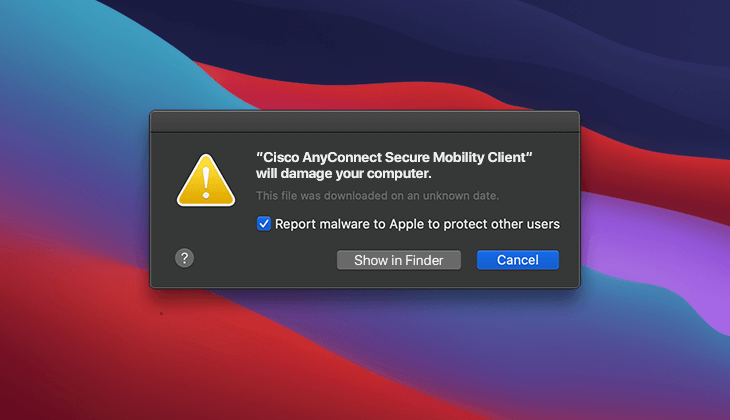Select the 'Cisco AnyConnect Secure Mobility Client' heading
730x420 pixels.
point(394,157)
